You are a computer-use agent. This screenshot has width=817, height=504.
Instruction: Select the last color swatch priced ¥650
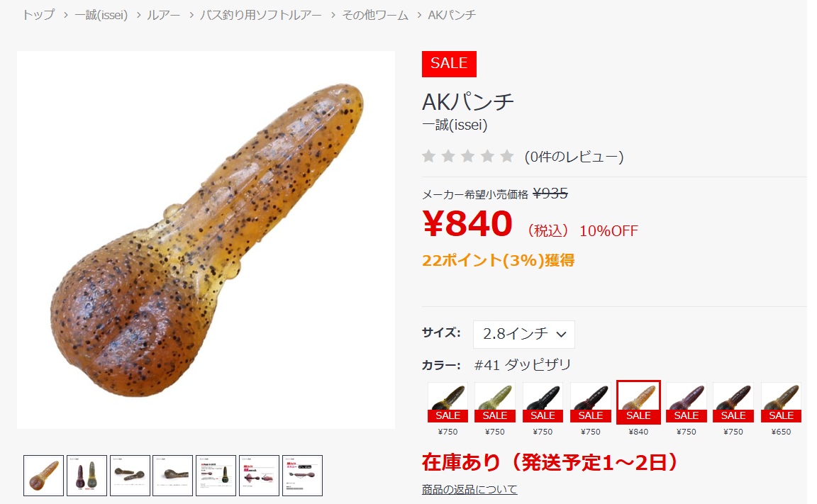pos(781,402)
